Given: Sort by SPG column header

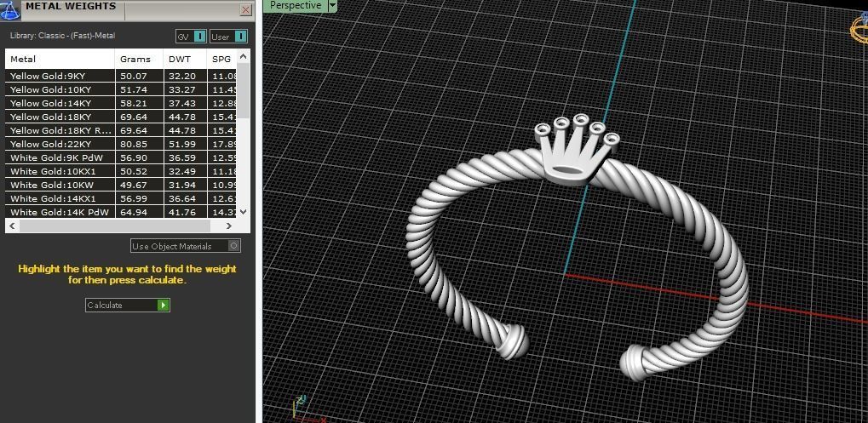Looking at the screenshot, I should pos(221,59).
